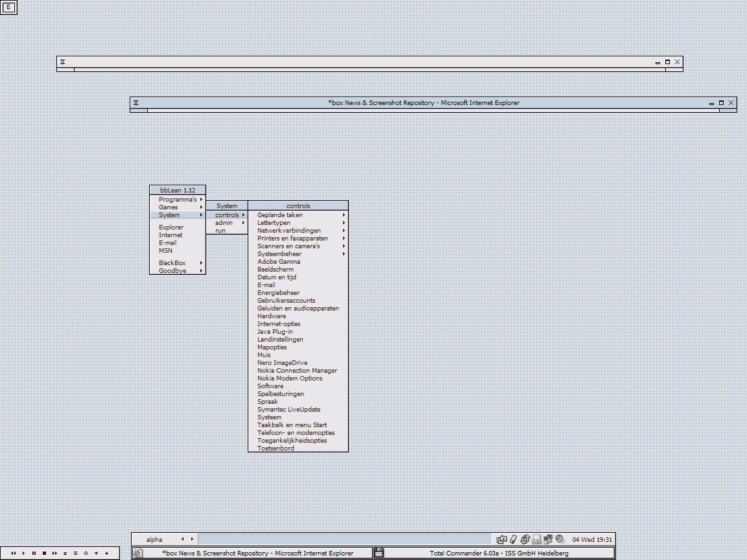Screen dimensions: 747x560
Task: Launch Explorer from the bbLean menu
Action: click(178, 227)
